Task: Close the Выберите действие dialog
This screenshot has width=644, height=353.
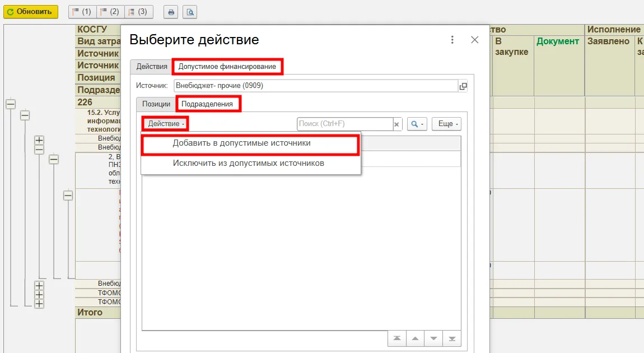Action: click(x=474, y=39)
